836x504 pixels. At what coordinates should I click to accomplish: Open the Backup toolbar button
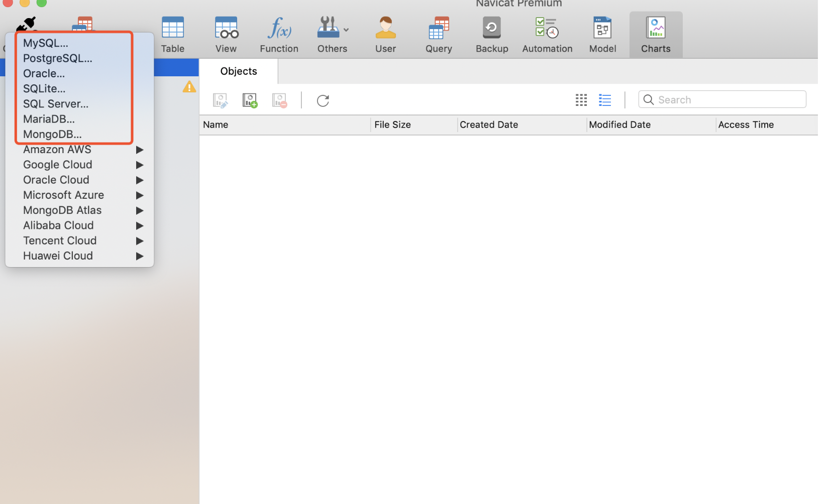coord(492,35)
